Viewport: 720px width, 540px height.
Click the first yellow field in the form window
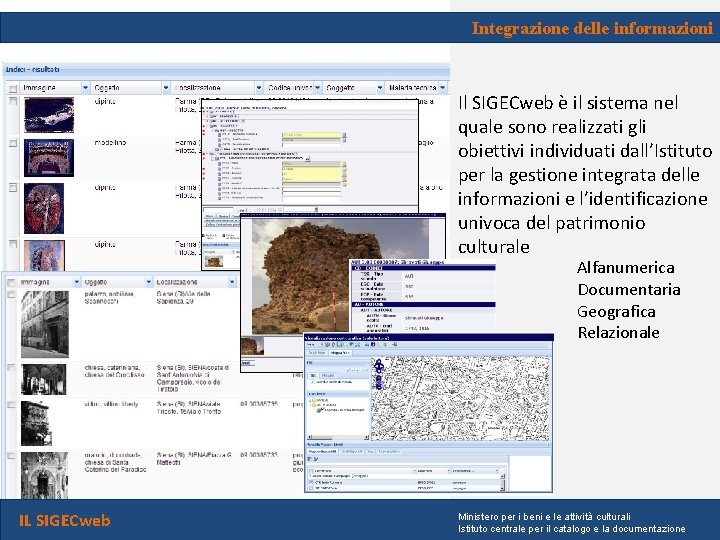coord(311,135)
